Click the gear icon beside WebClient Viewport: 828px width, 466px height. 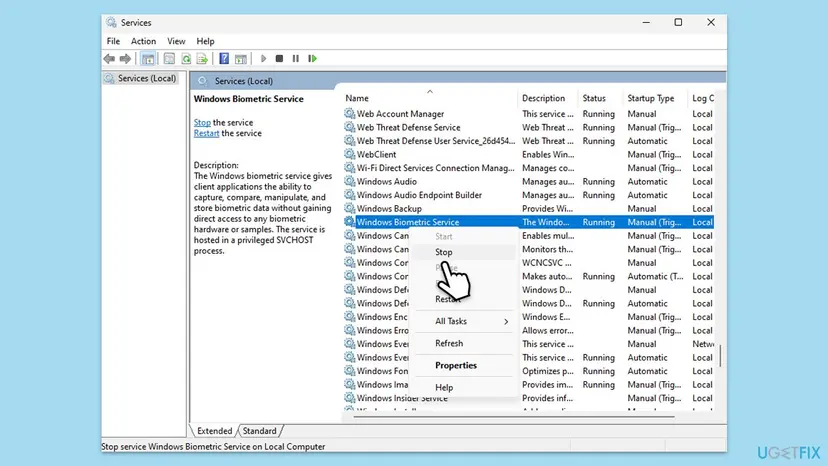click(x=349, y=154)
